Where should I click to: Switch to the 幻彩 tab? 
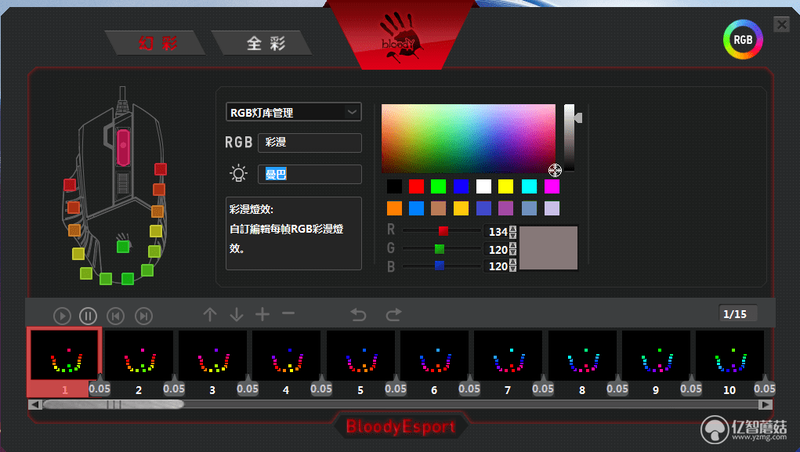(157, 43)
